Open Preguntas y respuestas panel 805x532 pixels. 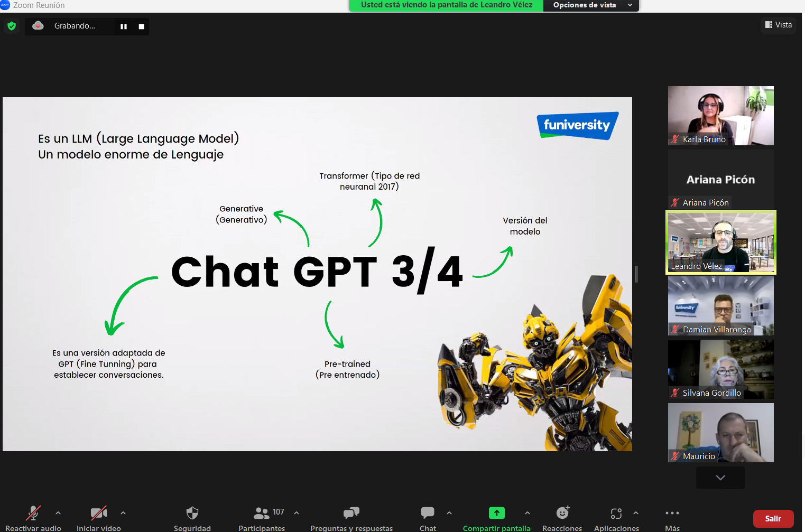(351, 518)
